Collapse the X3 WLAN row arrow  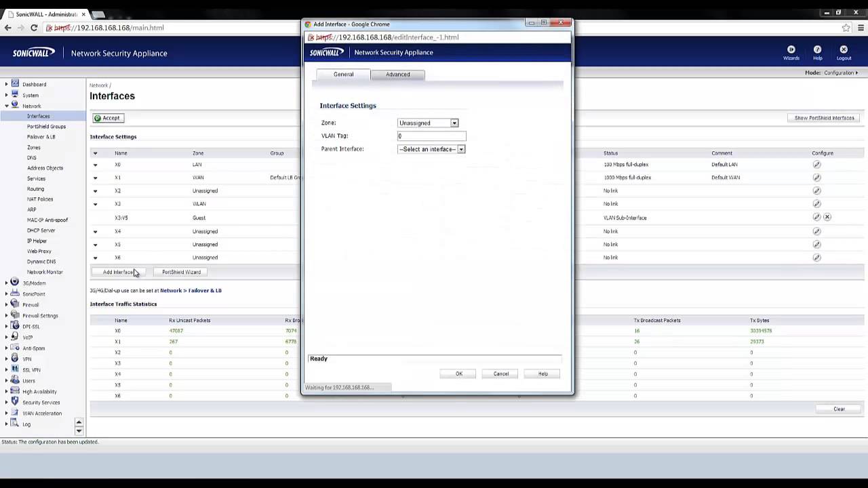[95, 204]
